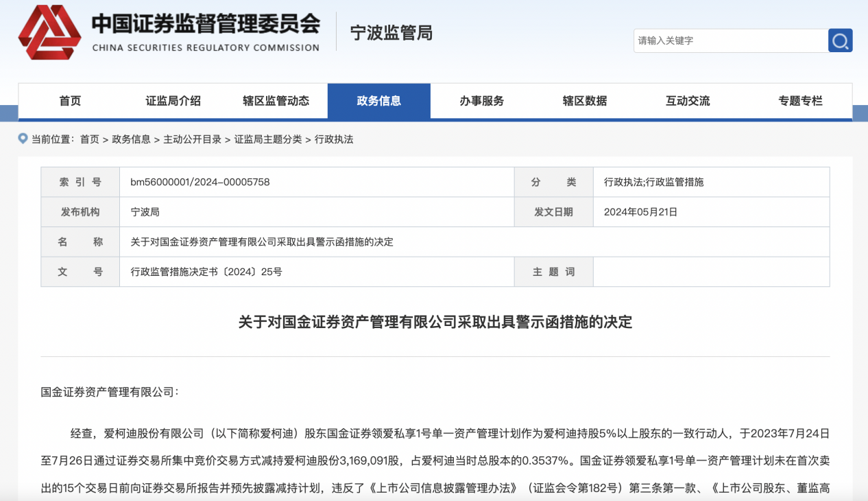This screenshot has height=501, width=868.
Task: Switch to the 首页 menu item
Action: pos(71,100)
